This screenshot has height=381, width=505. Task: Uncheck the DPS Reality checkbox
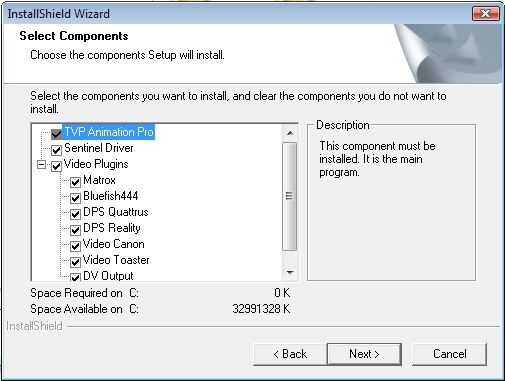75,230
